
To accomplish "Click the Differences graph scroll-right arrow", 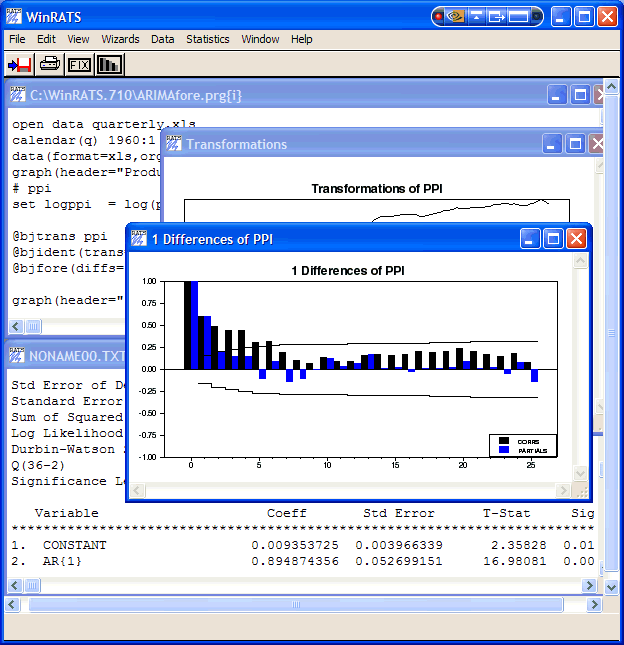I will click(x=563, y=490).
